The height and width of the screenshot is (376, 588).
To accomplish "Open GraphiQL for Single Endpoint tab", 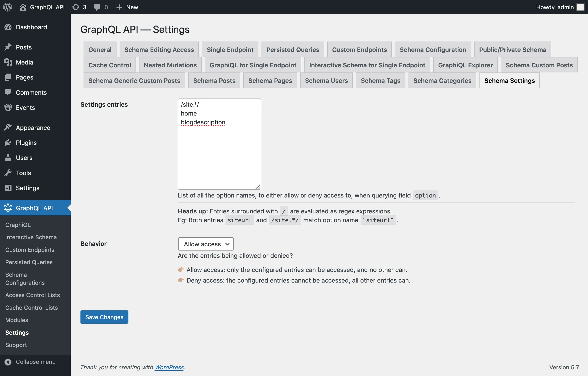I will pos(253,65).
